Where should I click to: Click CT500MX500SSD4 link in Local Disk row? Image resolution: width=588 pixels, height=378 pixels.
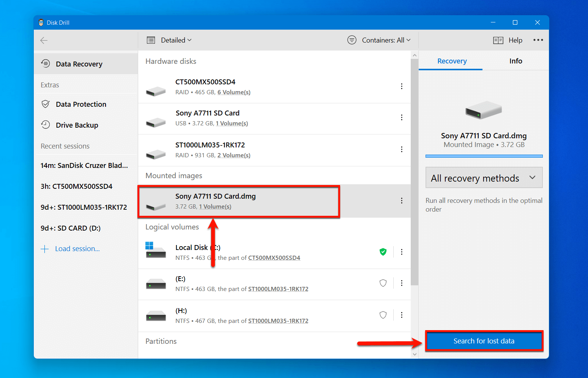pyautogui.click(x=274, y=258)
